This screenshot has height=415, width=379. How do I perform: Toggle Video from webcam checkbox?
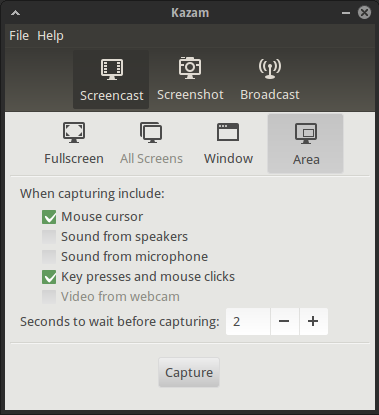49,297
